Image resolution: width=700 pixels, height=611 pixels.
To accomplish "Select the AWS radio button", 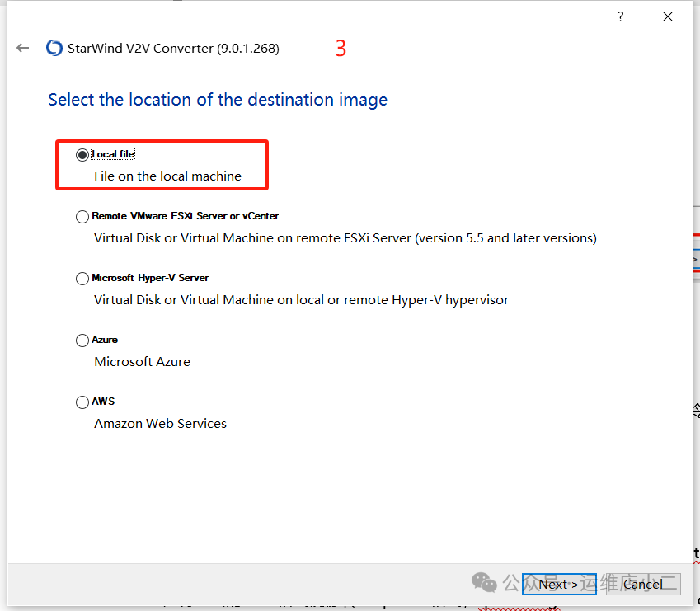I will [x=82, y=402].
